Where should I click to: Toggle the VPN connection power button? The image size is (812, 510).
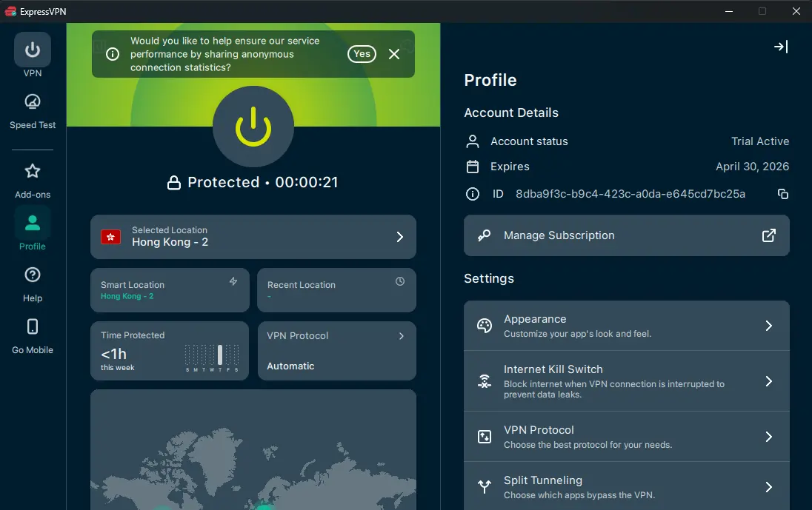(253, 127)
